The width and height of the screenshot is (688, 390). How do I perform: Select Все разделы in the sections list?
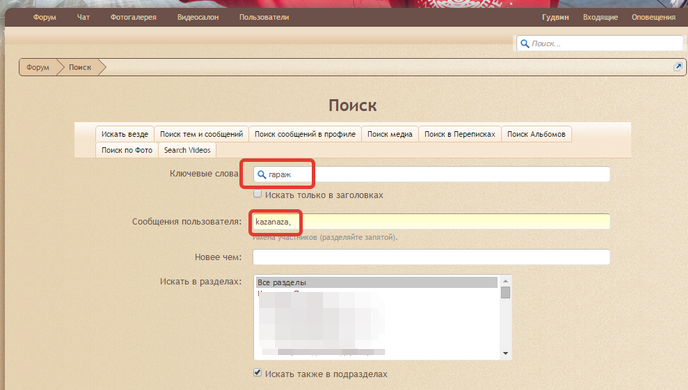[377, 283]
